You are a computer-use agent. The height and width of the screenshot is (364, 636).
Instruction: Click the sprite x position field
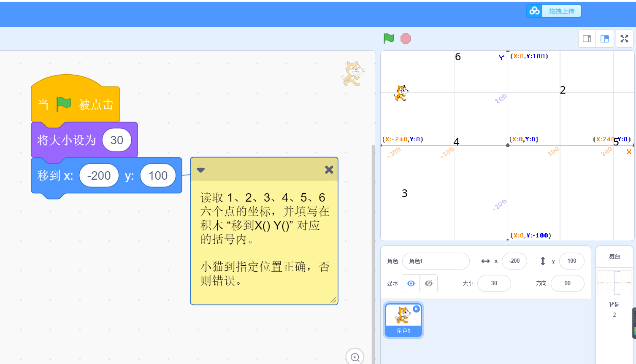514,261
